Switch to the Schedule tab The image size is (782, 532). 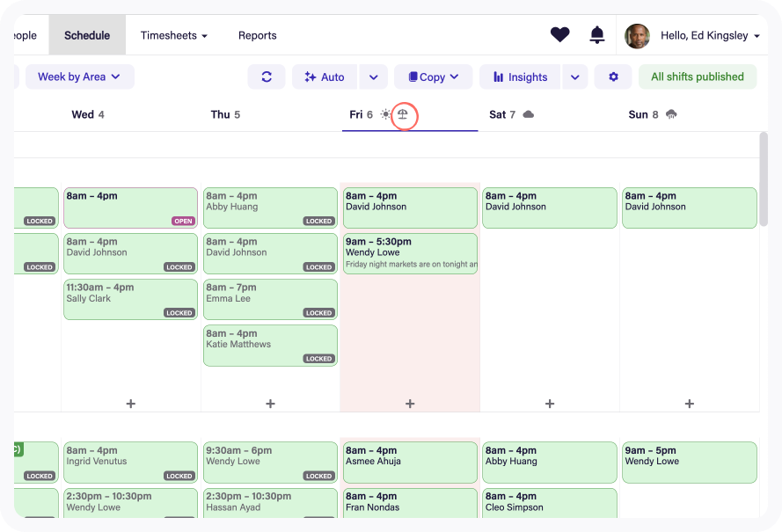[87, 36]
